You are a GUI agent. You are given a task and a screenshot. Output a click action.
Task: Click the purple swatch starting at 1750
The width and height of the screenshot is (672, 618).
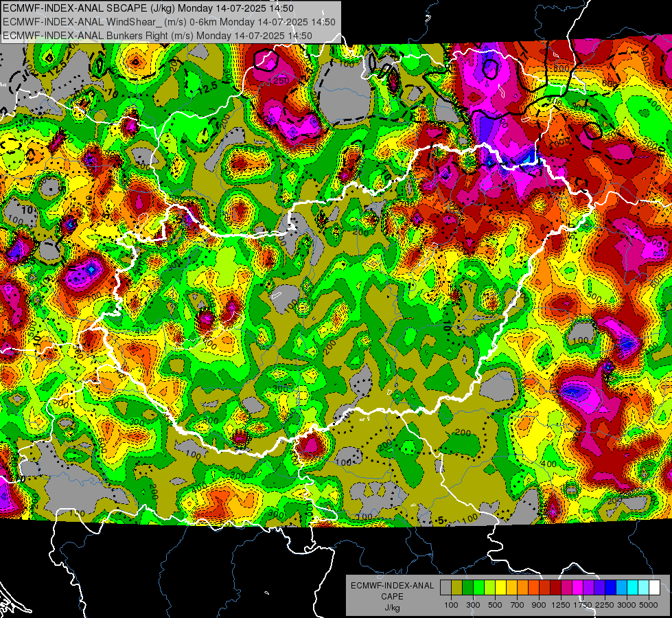pos(589,587)
